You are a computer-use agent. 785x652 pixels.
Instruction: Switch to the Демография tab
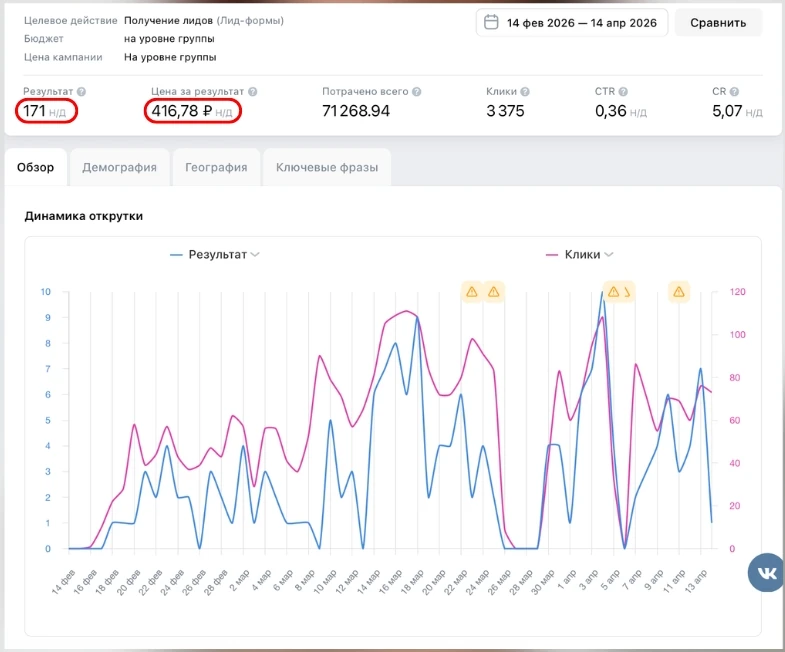(x=119, y=167)
